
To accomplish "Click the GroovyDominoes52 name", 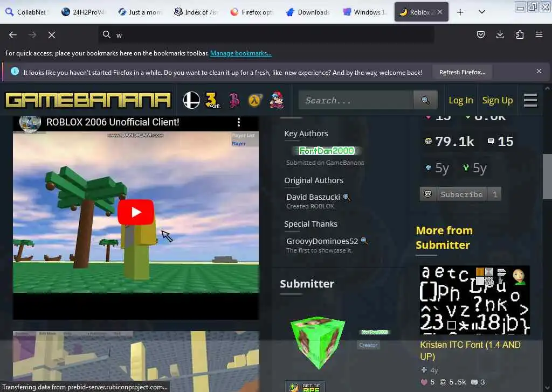I will pos(322,241).
